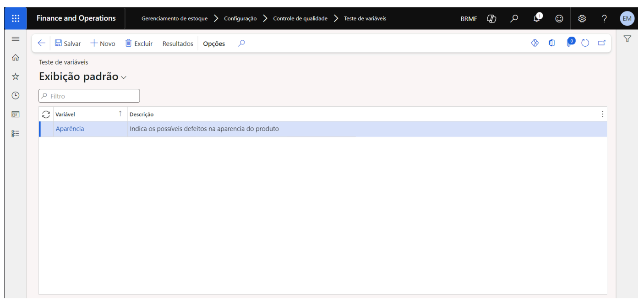
Task: Open grid options three-dot menu
Action: (602, 114)
